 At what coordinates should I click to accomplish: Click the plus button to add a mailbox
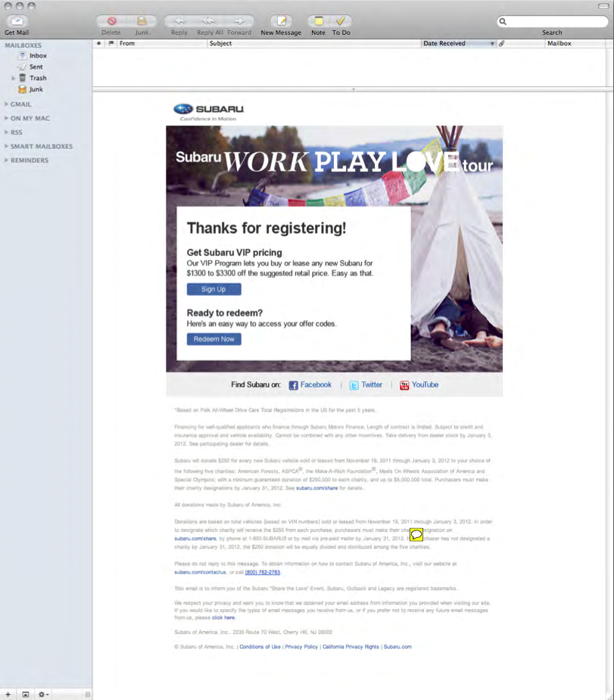point(8,694)
